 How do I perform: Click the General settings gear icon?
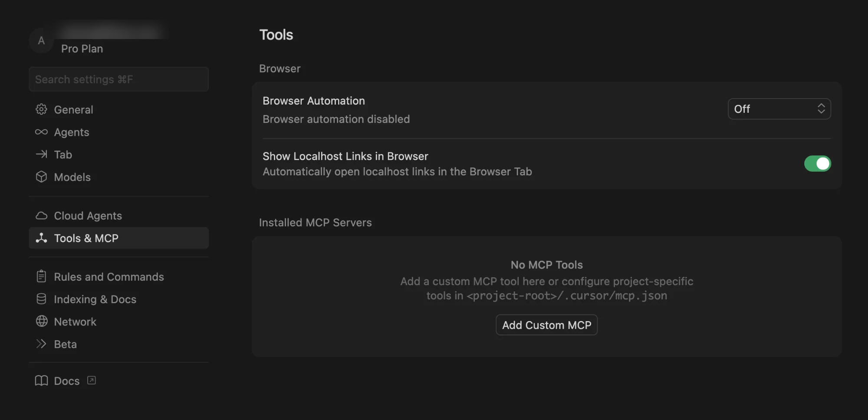point(41,109)
